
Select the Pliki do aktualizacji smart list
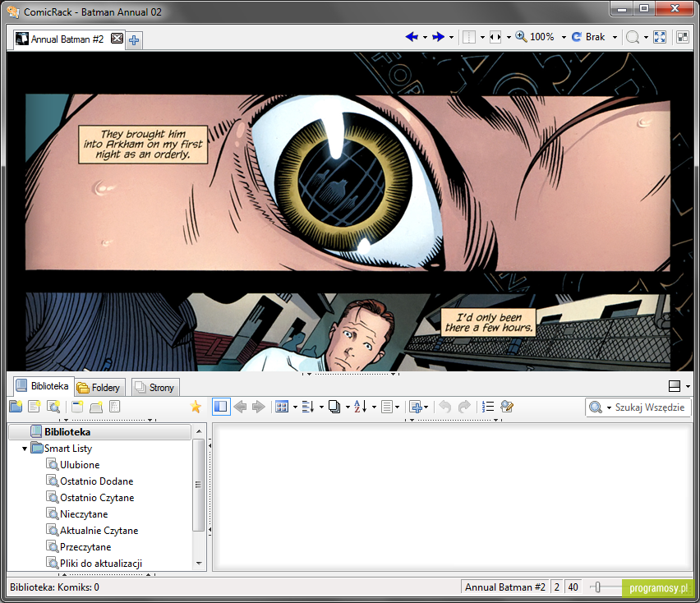(101, 564)
